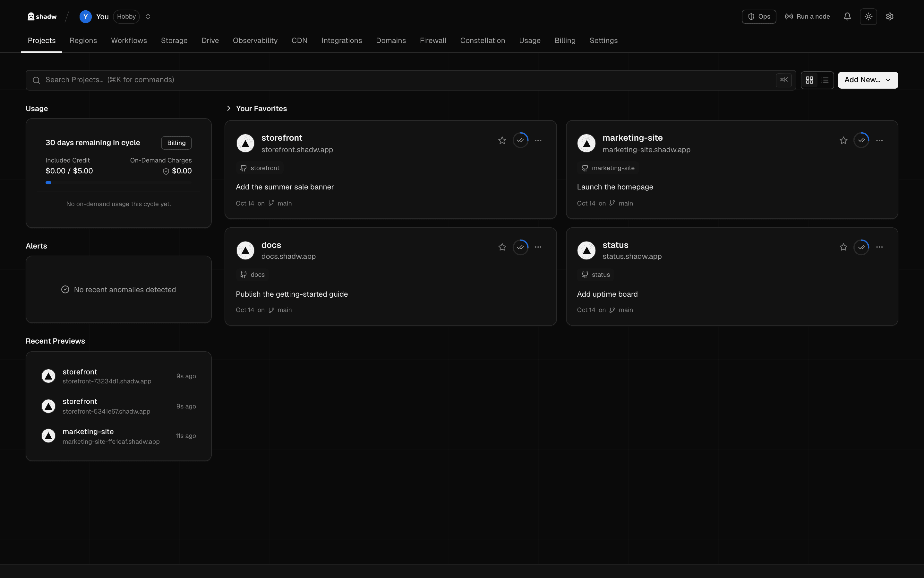Expand the Add New dropdown
Image resolution: width=924 pixels, height=578 pixels.
click(x=868, y=80)
